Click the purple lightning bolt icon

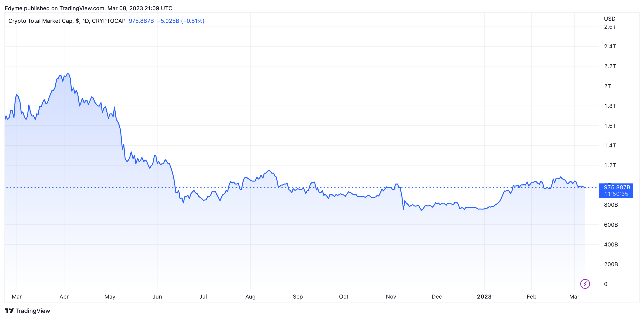pyautogui.click(x=585, y=284)
